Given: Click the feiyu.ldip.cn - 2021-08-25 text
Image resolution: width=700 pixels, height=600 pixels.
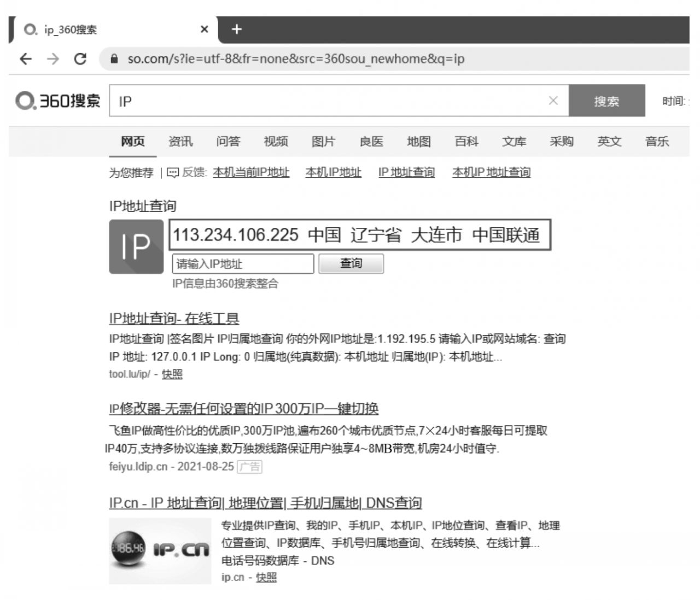Looking at the screenshot, I should pyautogui.click(x=171, y=467).
